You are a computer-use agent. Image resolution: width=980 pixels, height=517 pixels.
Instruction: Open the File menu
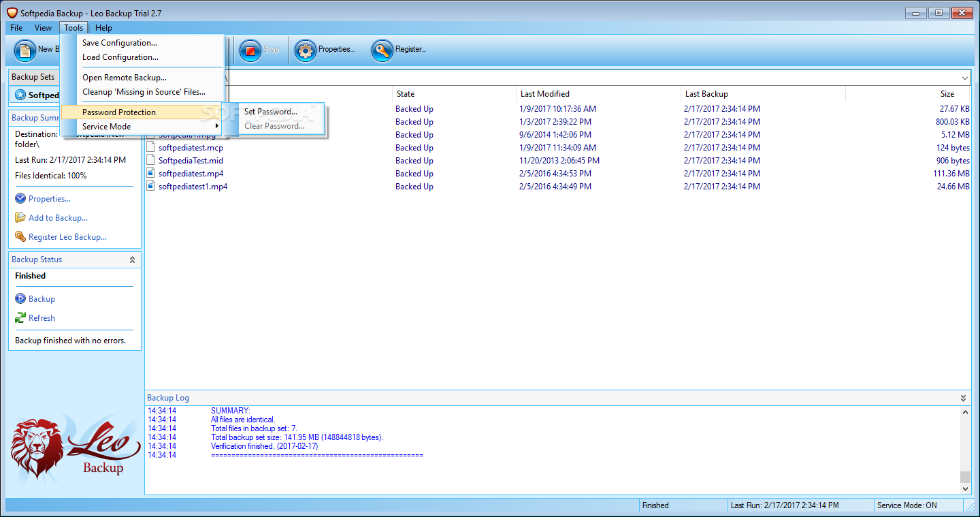tap(16, 28)
